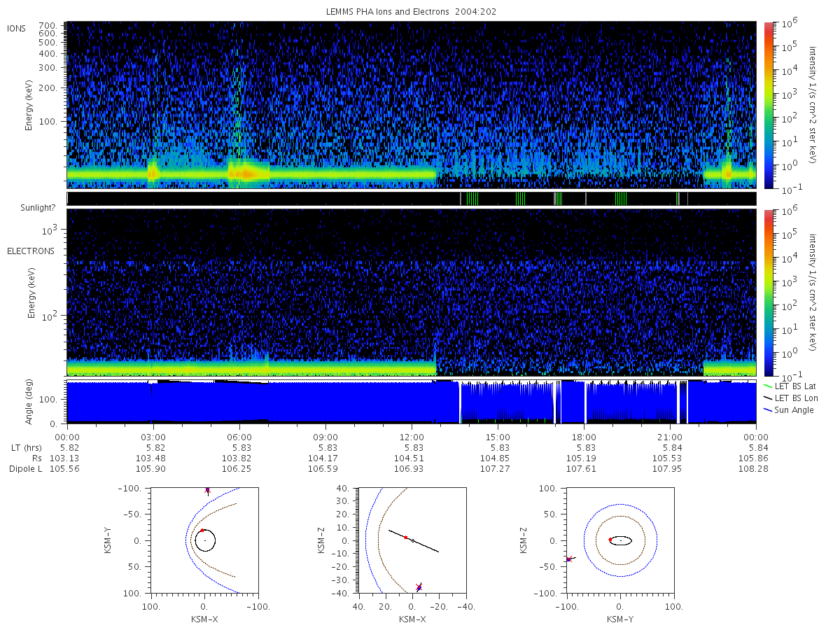Viewport: 840px width, 630px height.
Task: Select the ELECTRONS panel label
Action: point(31,251)
